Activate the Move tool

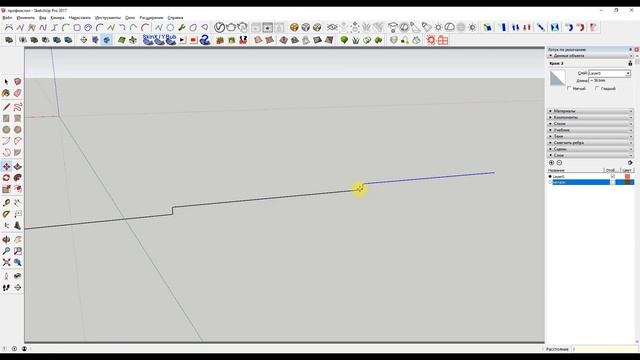click(x=6, y=167)
